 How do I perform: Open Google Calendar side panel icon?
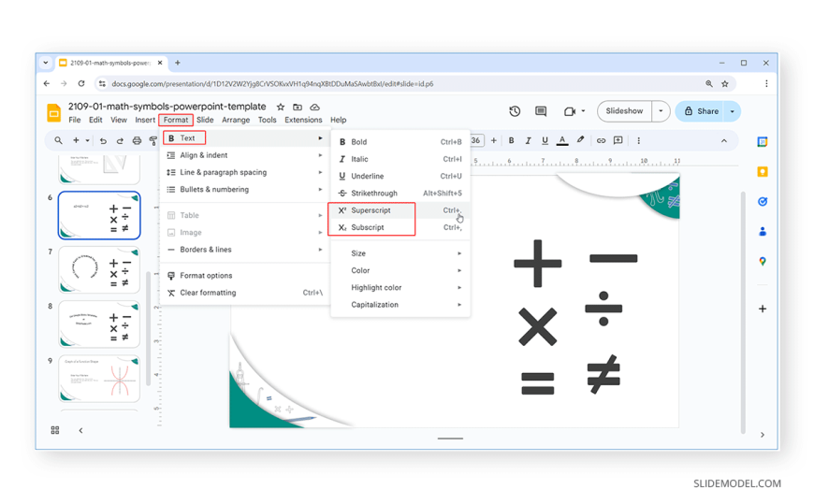pos(763,142)
